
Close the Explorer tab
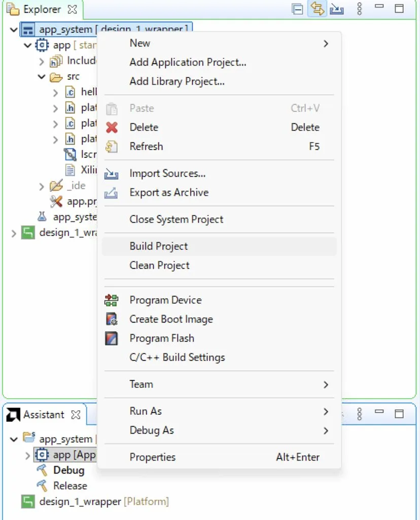click(x=73, y=10)
